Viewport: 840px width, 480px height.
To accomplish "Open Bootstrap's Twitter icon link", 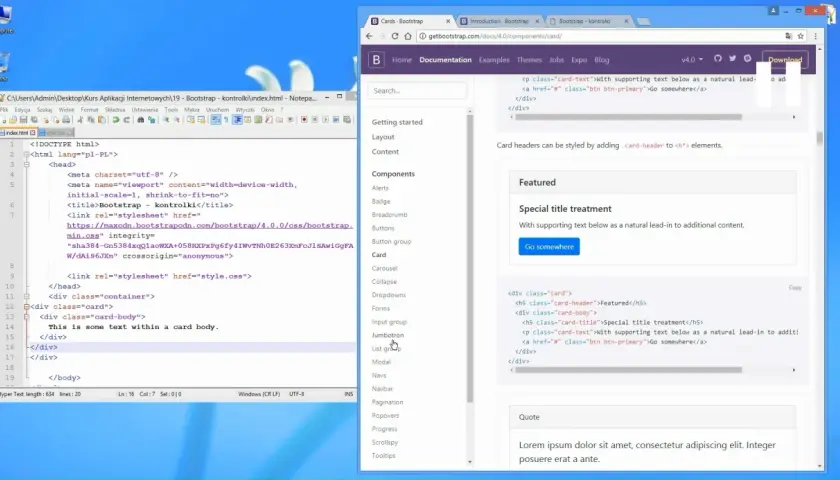I will pyautogui.click(x=732, y=58).
